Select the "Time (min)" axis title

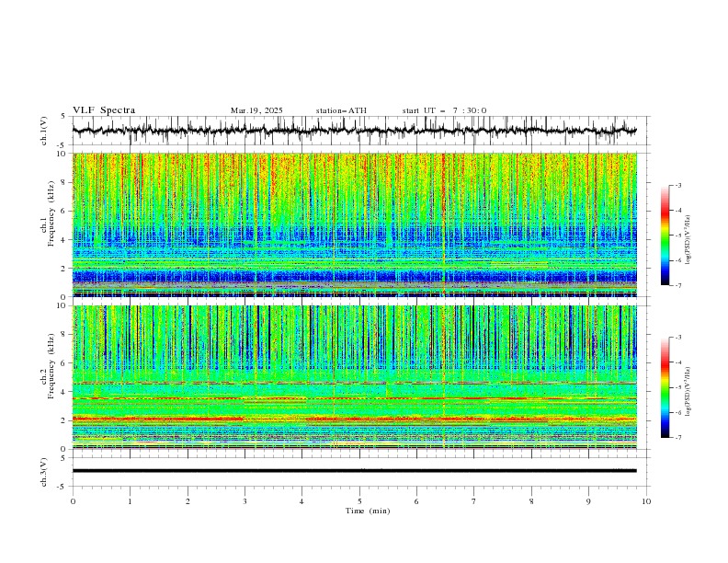[x=368, y=511]
